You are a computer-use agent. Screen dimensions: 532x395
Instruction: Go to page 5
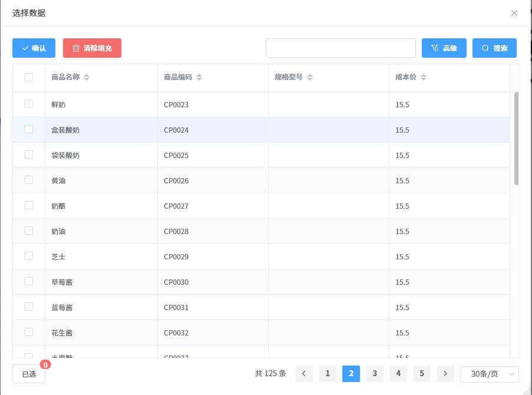(x=422, y=374)
